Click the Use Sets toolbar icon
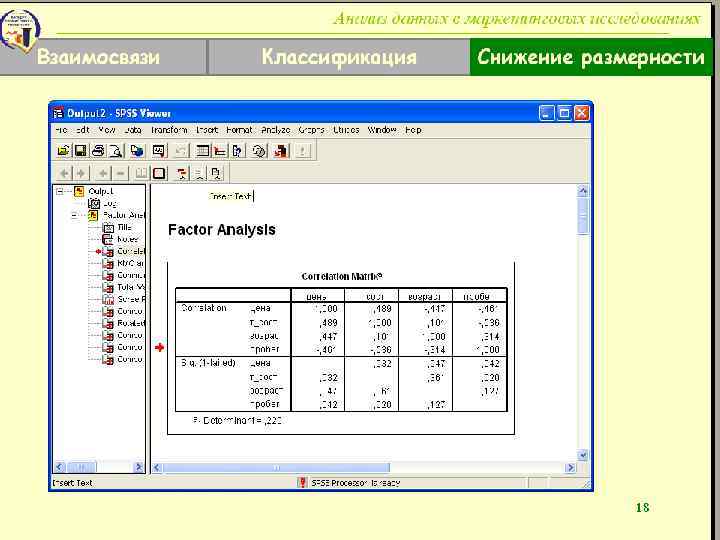Screen dimensions: 720x540 259,151
